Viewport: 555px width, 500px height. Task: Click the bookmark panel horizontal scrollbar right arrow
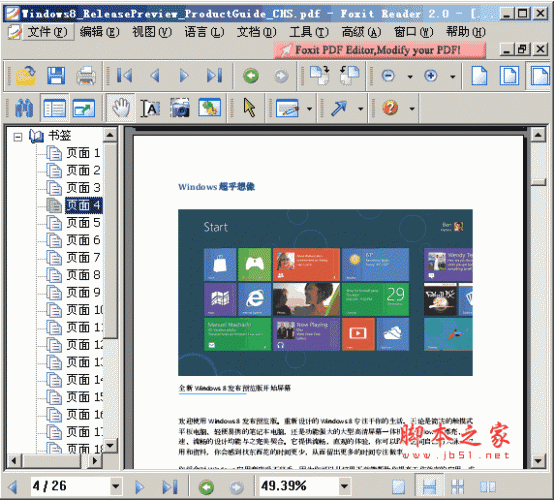[94, 461]
